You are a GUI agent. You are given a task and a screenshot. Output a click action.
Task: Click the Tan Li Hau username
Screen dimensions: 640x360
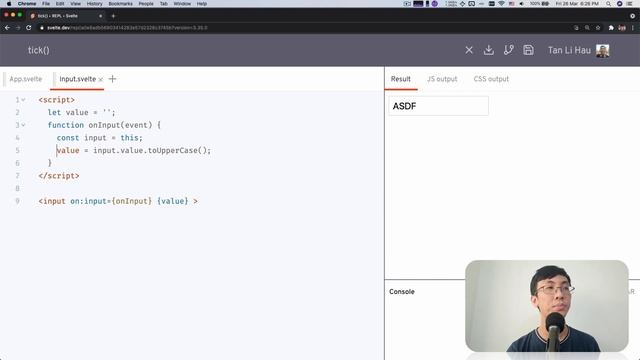point(569,51)
